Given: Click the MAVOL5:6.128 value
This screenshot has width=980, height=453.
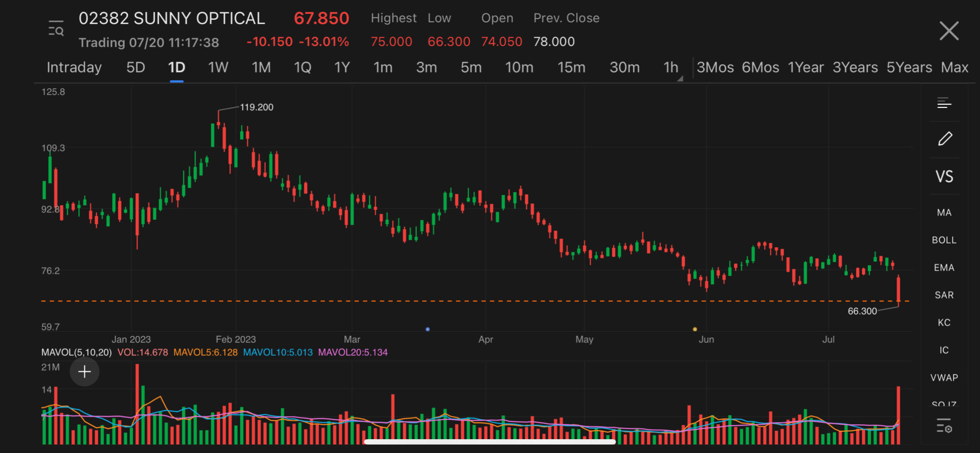Looking at the screenshot, I should click(206, 352).
